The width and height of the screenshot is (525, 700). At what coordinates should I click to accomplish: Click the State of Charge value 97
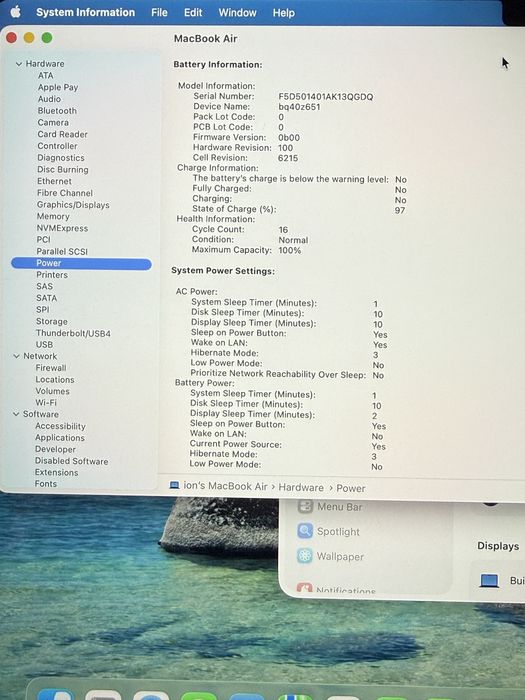400,210
